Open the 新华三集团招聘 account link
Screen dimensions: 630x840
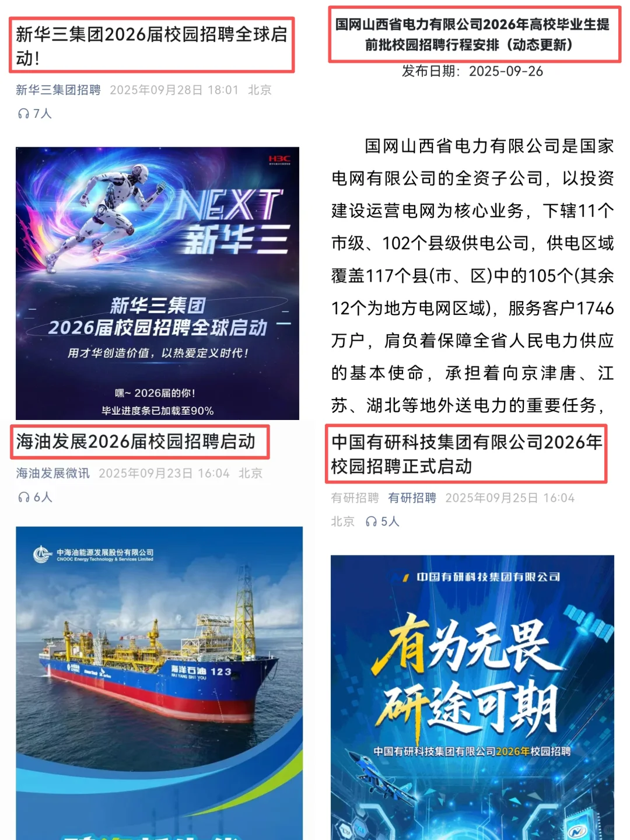[58, 90]
